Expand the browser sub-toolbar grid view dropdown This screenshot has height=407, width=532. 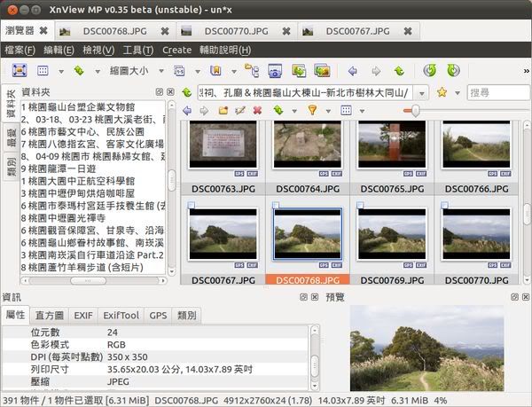point(362,111)
